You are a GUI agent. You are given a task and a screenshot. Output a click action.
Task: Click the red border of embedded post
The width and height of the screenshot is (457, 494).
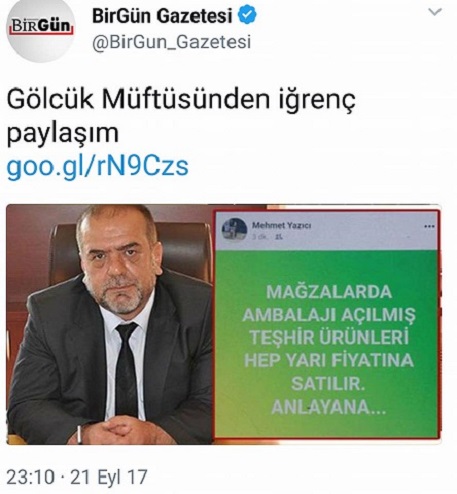click(215, 324)
